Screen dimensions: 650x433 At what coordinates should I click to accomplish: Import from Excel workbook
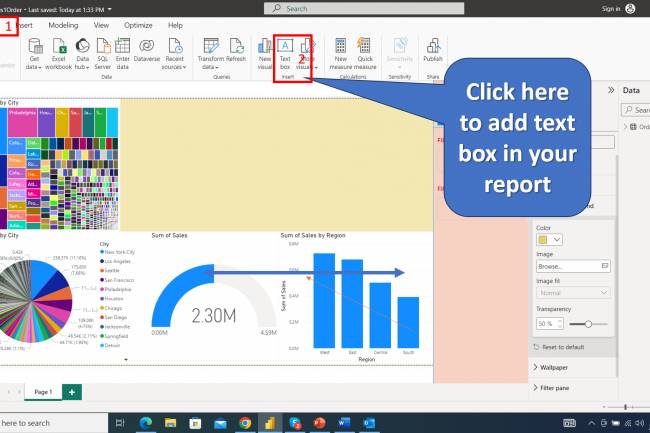(x=59, y=46)
